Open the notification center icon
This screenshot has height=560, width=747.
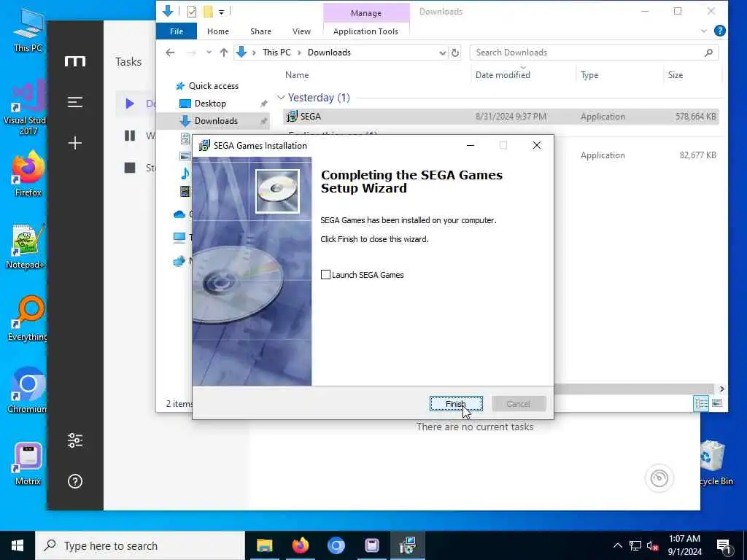tap(724, 547)
